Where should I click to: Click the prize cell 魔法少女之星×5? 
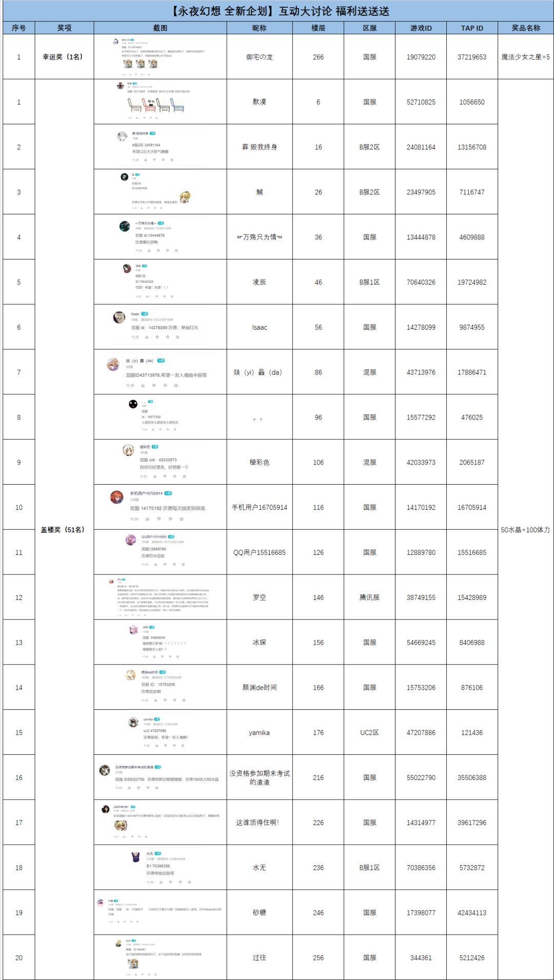525,57
